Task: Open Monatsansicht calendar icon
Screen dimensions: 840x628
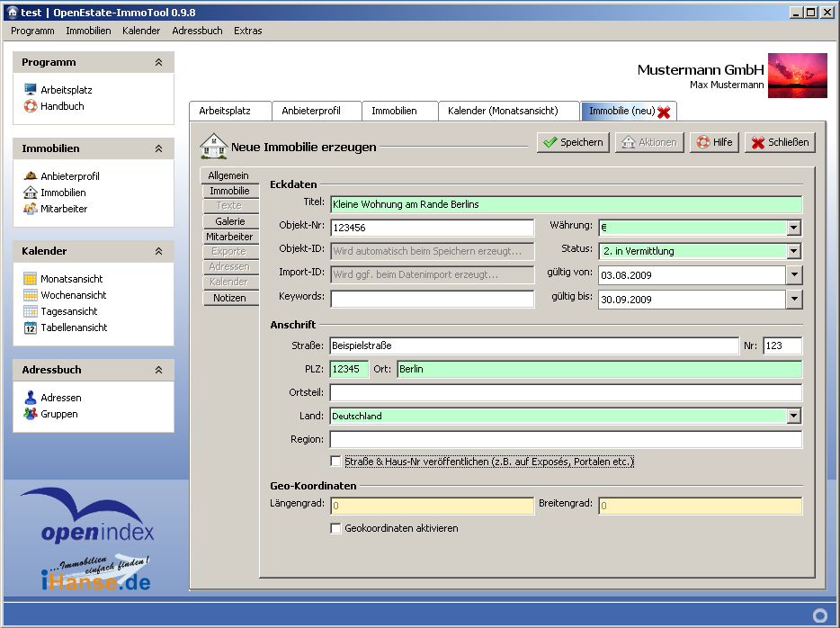Action: [31, 279]
